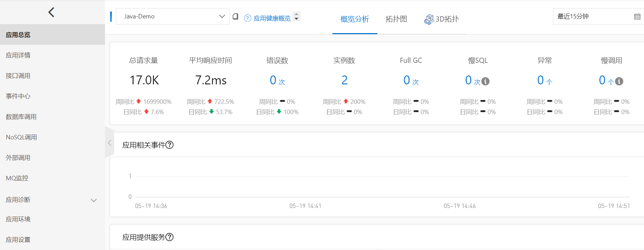This screenshot has width=644, height=250.
Task: Open 数据库调用 in the sidebar
Action: (53, 116)
